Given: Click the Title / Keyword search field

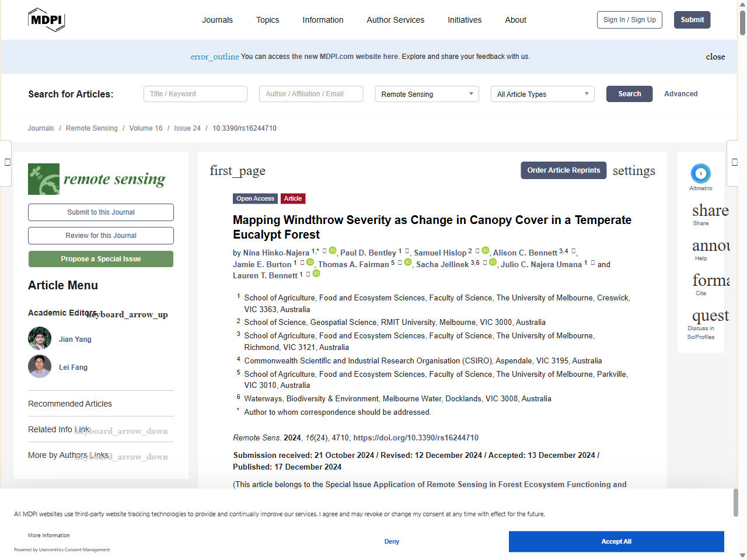Looking at the screenshot, I should click(196, 94).
